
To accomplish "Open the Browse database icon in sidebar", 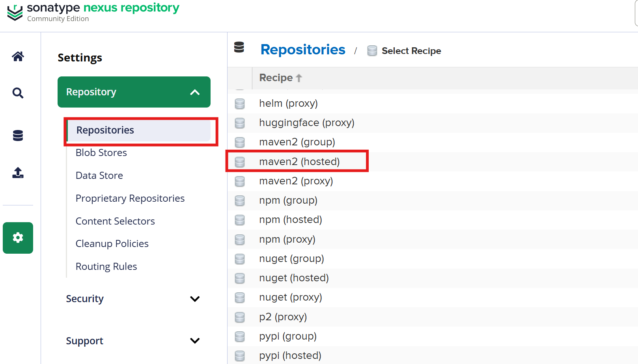I will (18, 136).
